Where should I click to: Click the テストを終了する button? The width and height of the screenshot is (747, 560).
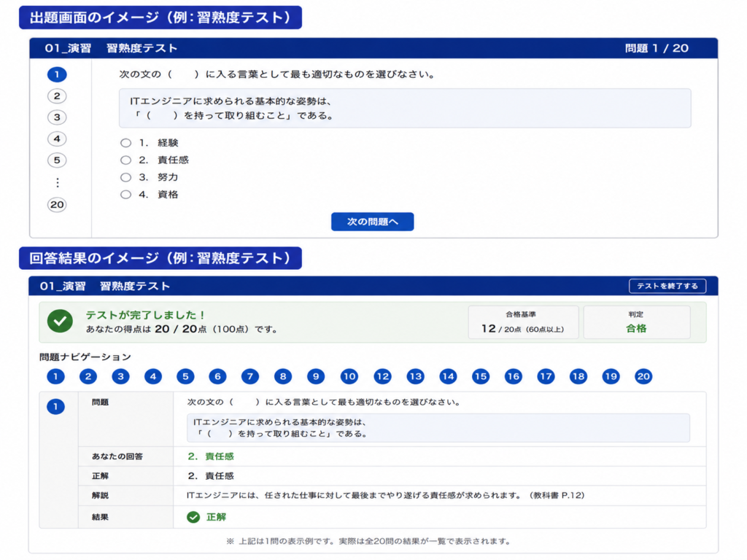pos(667,286)
